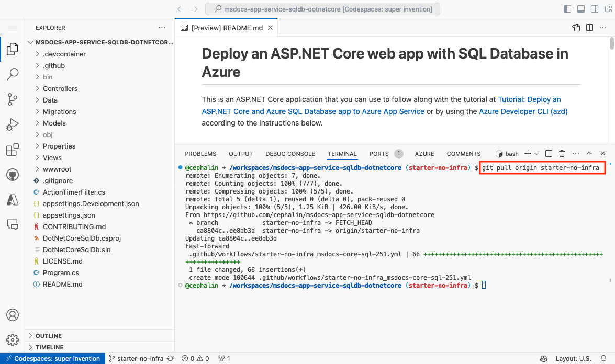
Task: Open the Run and Debug view
Action: [13, 124]
